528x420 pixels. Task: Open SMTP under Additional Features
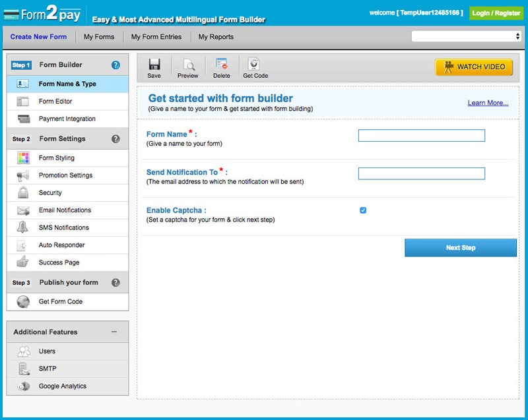67,369
